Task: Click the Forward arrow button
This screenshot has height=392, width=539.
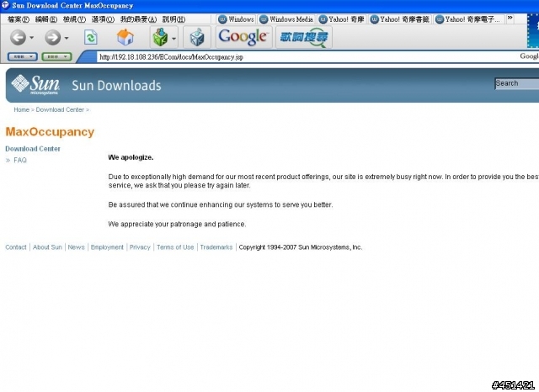Action: pos(52,37)
